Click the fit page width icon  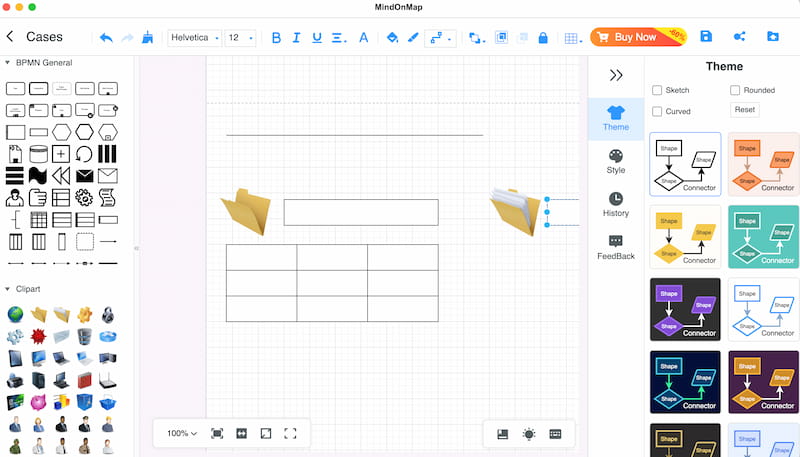pyautogui.click(x=241, y=434)
